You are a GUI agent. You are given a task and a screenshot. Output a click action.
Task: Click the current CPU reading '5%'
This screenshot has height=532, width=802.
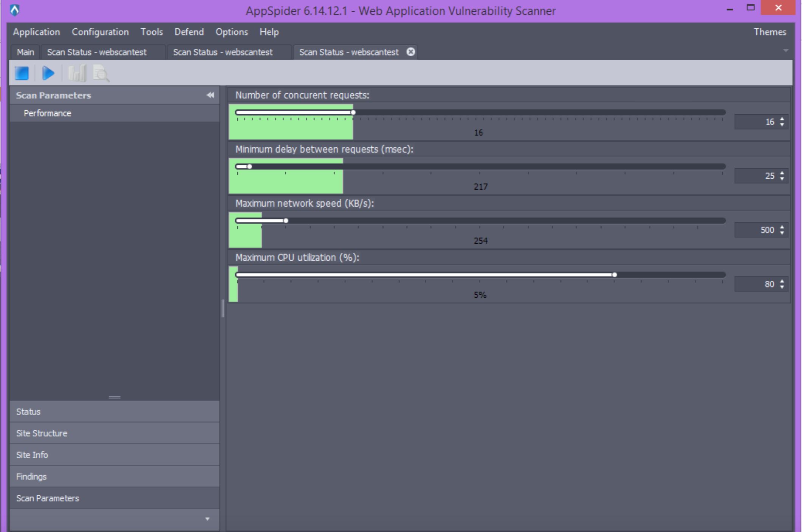(x=480, y=295)
